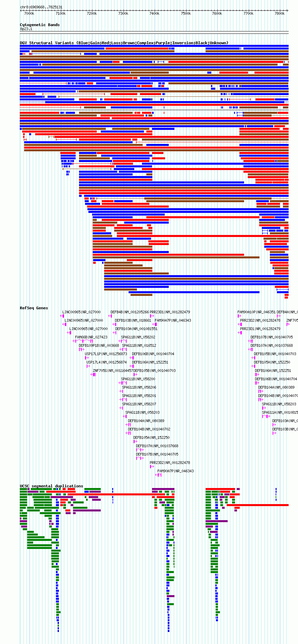Screen dimensions: 298x644
Task: Click the 7700k ruler mark
Action: pos(248,13)
